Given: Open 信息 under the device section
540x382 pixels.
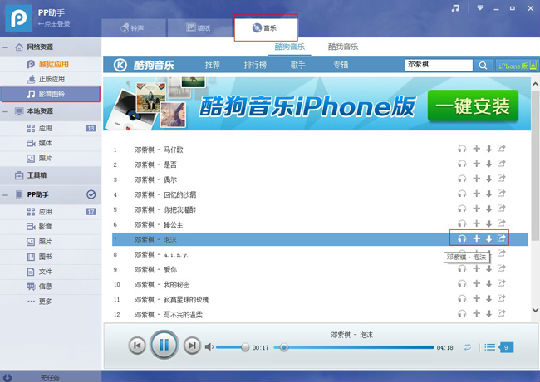Looking at the screenshot, I should pos(50,286).
